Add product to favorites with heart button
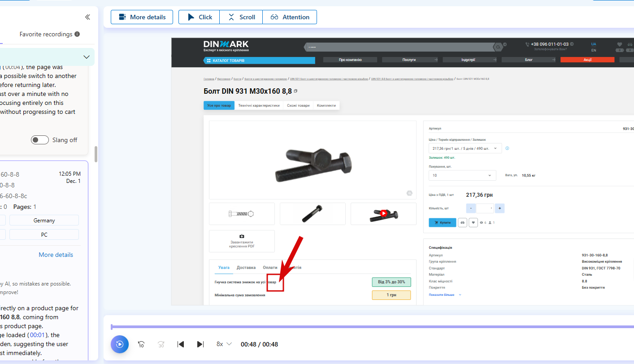The height and width of the screenshot is (364, 634). [x=473, y=222]
